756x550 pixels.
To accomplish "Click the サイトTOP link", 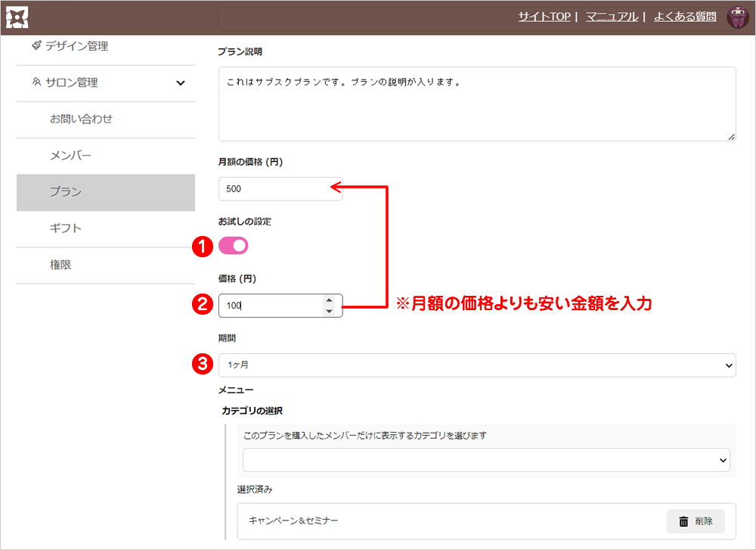I will pyautogui.click(x=544, y=17).
